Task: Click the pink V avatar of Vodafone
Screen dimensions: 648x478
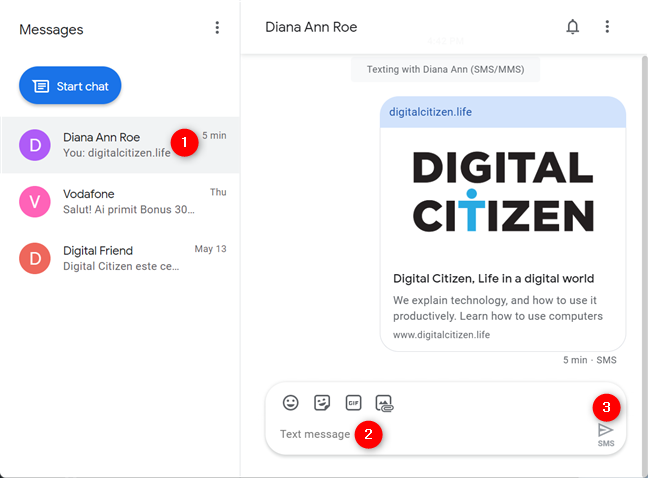Action: (35, 202)
